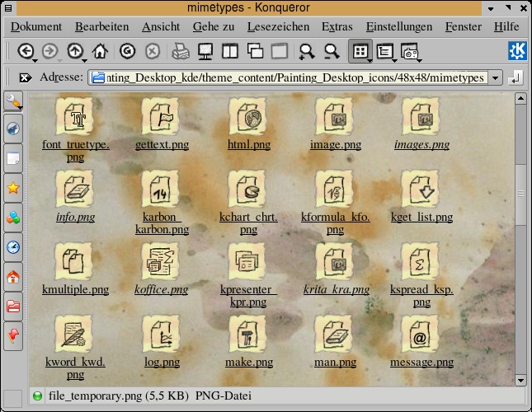532x412 pixels.
Task: Zoom out with the magnifier minus
Action: pos(332,52)
